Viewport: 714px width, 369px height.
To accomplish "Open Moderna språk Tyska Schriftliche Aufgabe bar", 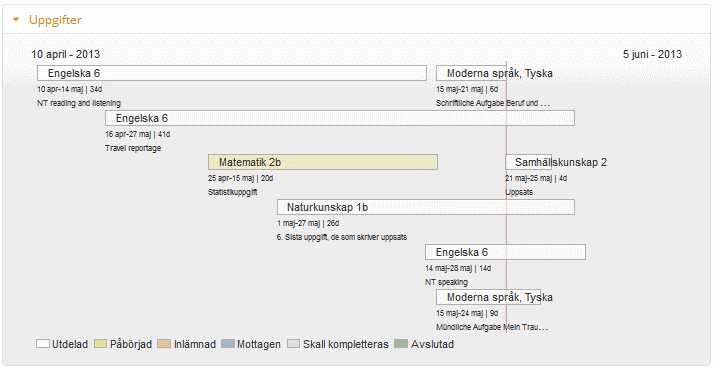I will tap(471, 73).
